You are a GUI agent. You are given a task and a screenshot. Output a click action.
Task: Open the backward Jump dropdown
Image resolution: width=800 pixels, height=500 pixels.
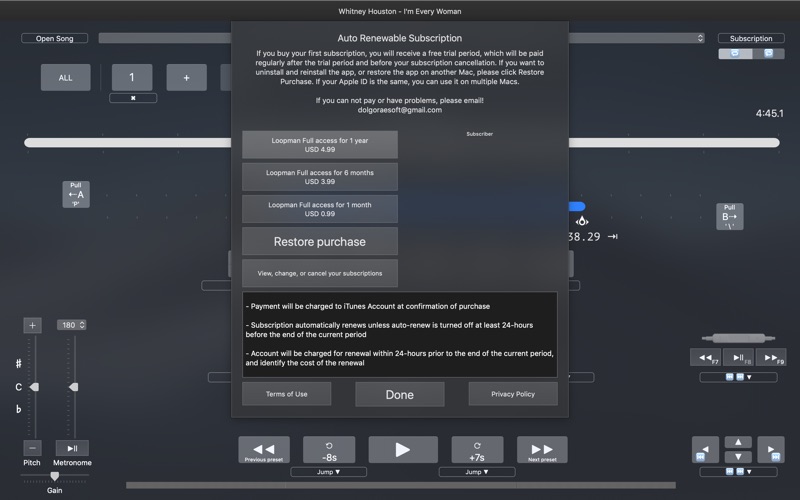click(329, 472)
